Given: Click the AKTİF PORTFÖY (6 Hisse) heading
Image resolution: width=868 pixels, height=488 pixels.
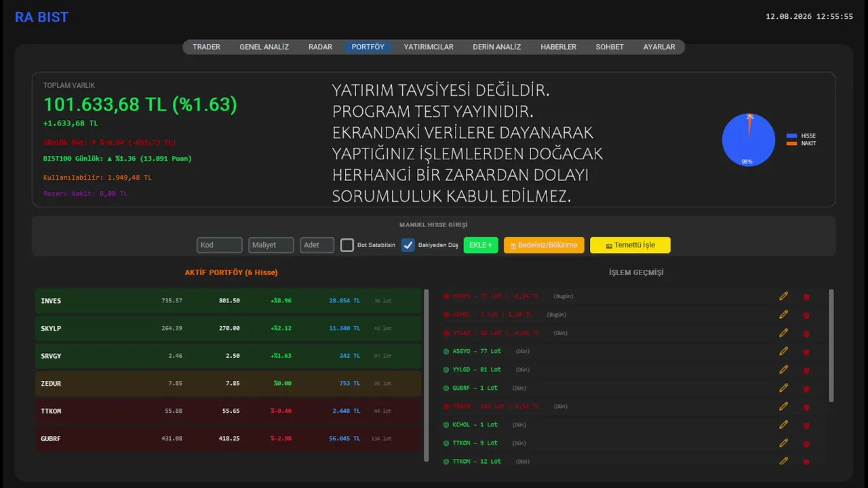Looking at the screenshot, I should click(231, 272).
